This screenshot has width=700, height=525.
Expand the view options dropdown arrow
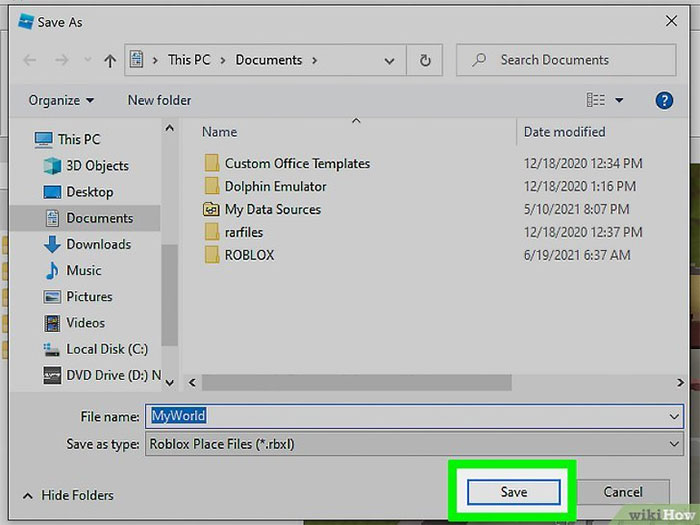pyautogui.click(x=619, y=100)
